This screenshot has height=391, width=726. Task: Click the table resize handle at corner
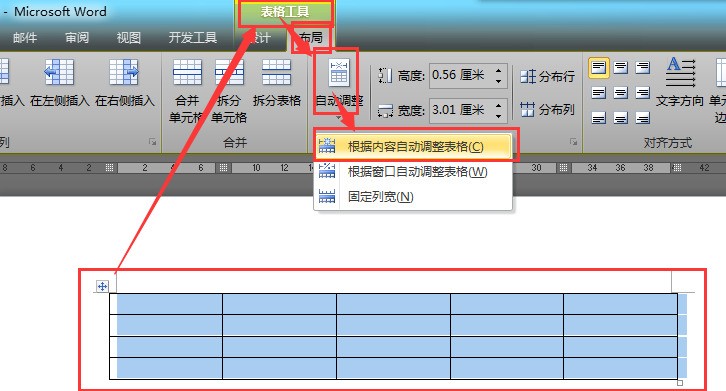pyautogui.click(x=680, y=383)
